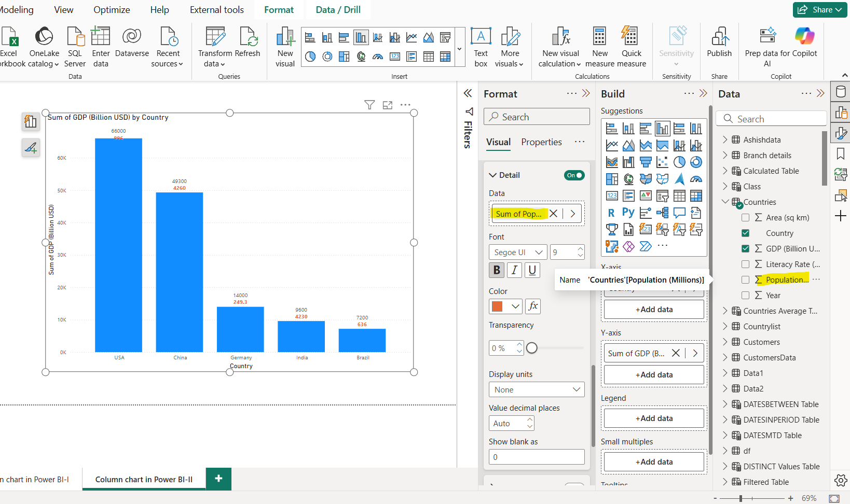Open the Segoe UI font dropdown
This screenshot has width=850, height=504.
pyautogui.click(x=517, y=253)
